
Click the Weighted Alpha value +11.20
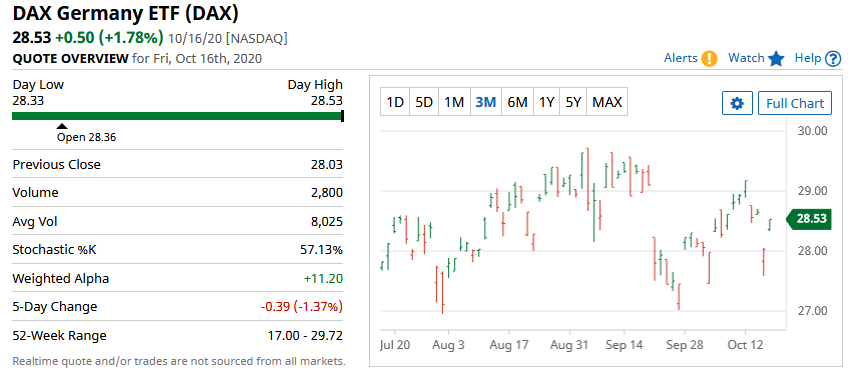(324, 278)
